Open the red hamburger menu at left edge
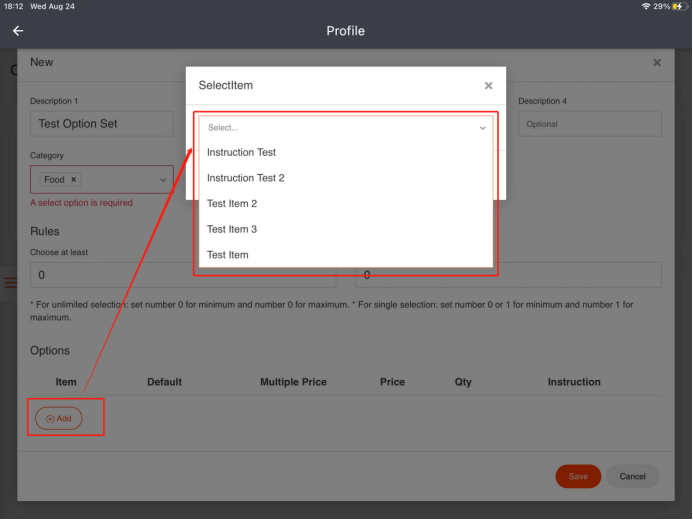Image resolution: width=693 pixels, height=520 pixels. click(10, 283)
